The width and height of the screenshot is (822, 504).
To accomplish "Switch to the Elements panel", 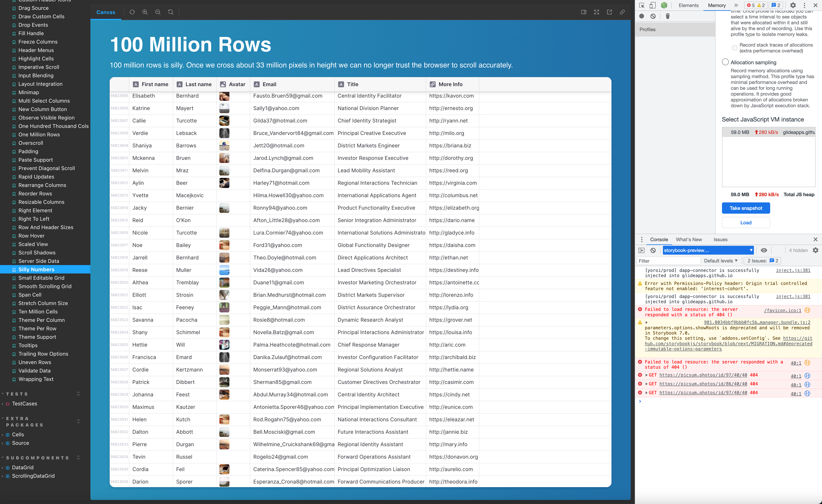I will [x=688, y=5].
